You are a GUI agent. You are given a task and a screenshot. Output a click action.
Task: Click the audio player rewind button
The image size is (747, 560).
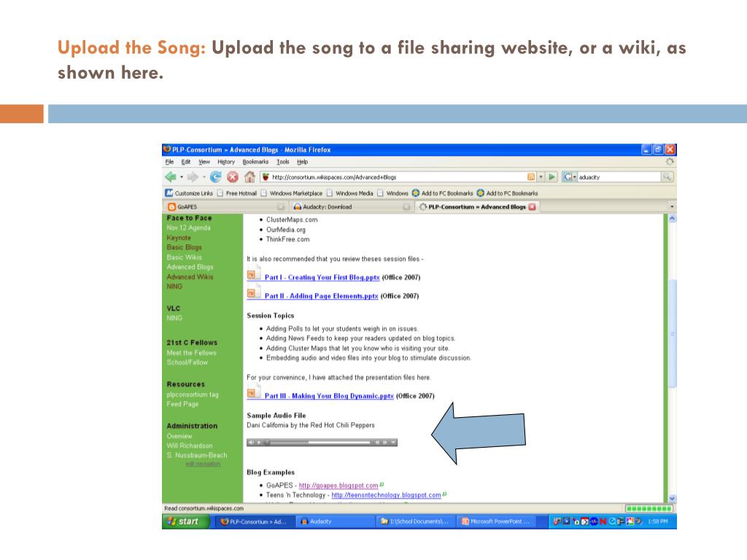(377, 443)
